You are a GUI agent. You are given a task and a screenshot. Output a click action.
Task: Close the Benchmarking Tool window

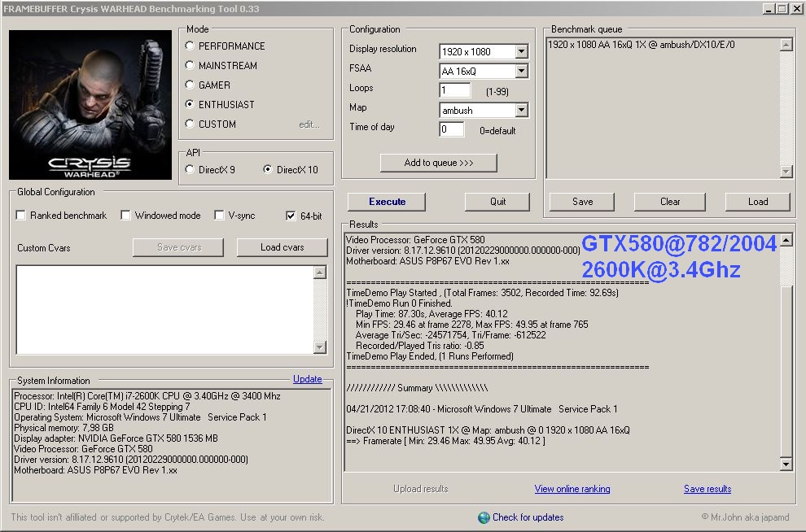pos(796,9)
